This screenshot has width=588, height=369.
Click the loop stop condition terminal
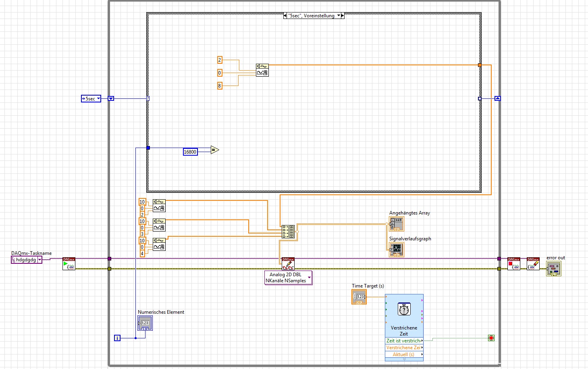point(491,338)
